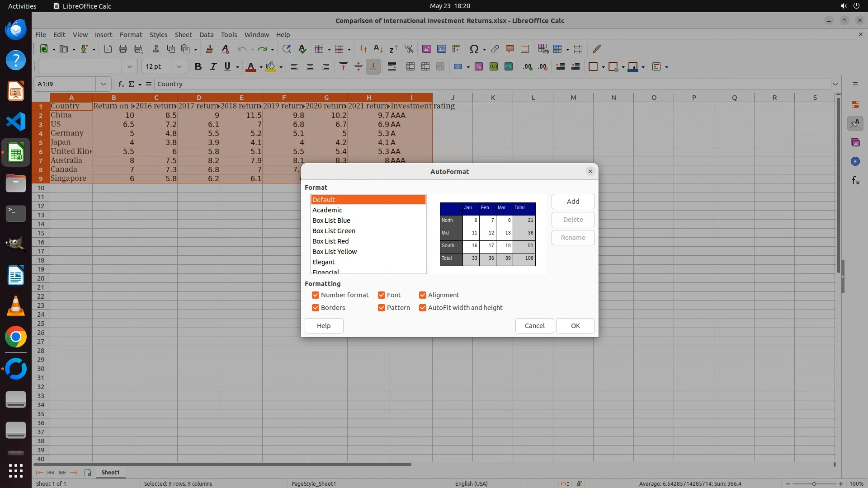Image resolution: width=868 pixels, height=488 pixels.
Task: Click the Bold formatting icon
Action: click(198, 66)
